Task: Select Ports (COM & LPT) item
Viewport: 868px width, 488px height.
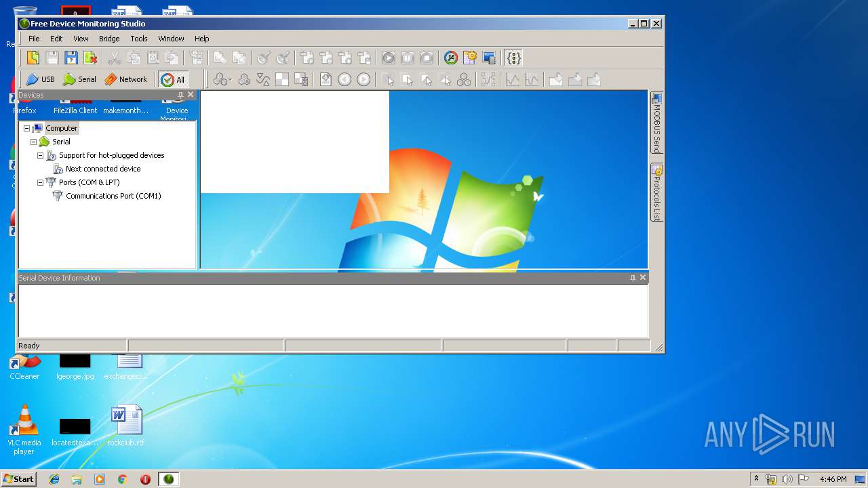Action: coord(90,182)
